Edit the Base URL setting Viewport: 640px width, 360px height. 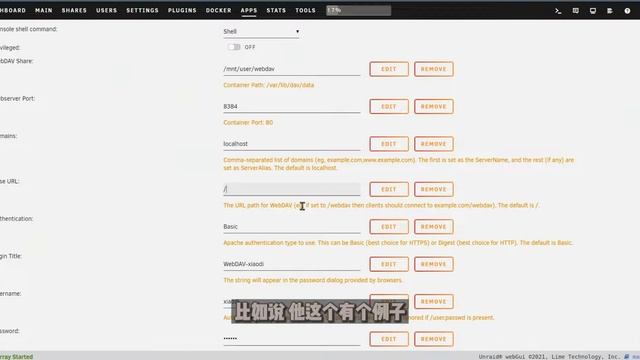point(389,189)
